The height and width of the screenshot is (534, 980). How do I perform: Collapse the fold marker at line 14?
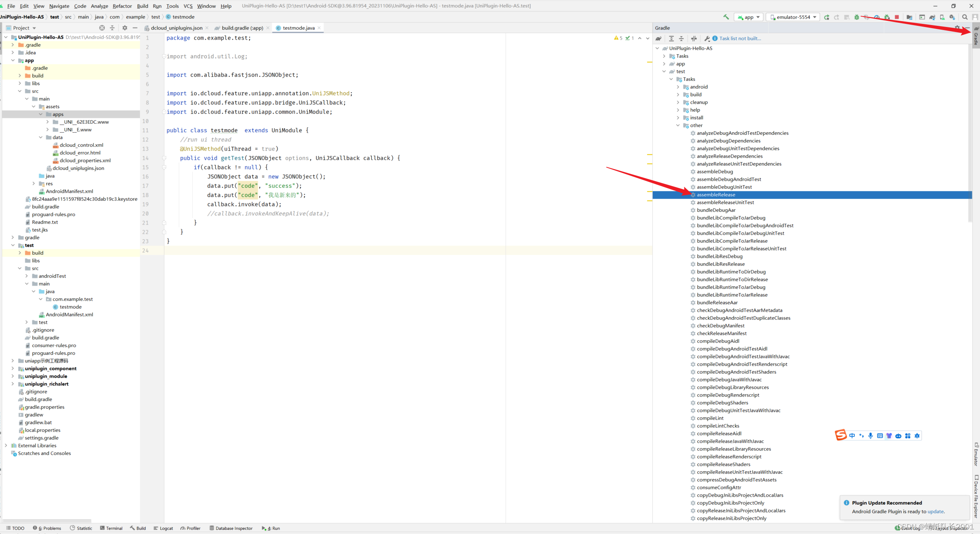point(164,158)
